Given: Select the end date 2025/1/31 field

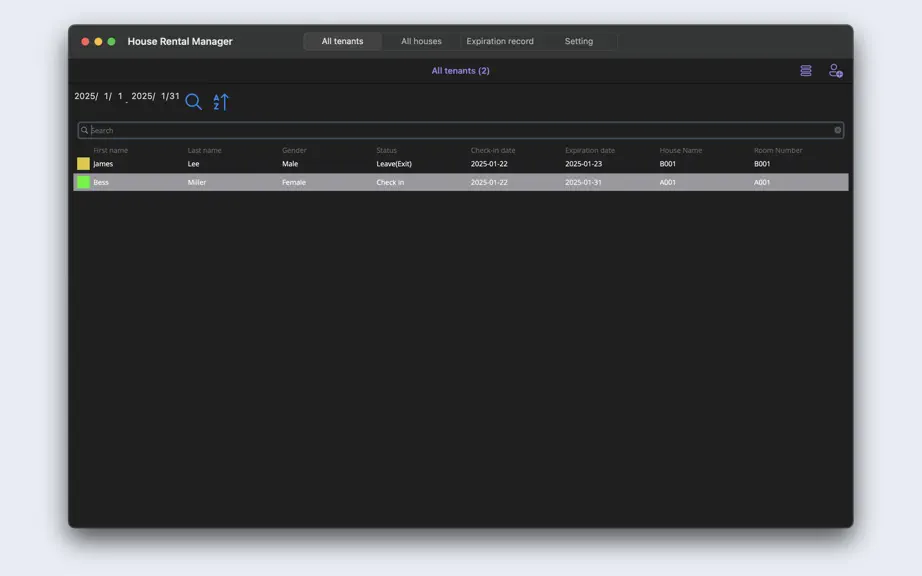Looking at the screenshot, I should click(155, 96).
